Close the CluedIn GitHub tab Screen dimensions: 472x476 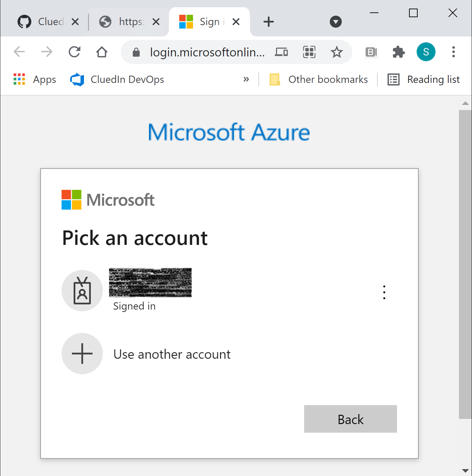pos(75,22)
